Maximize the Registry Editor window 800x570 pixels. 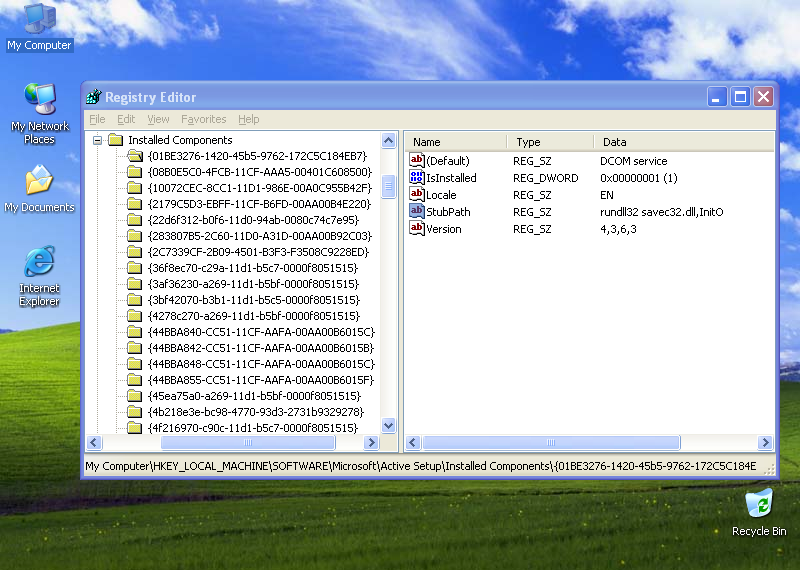(x=740, y=97)
